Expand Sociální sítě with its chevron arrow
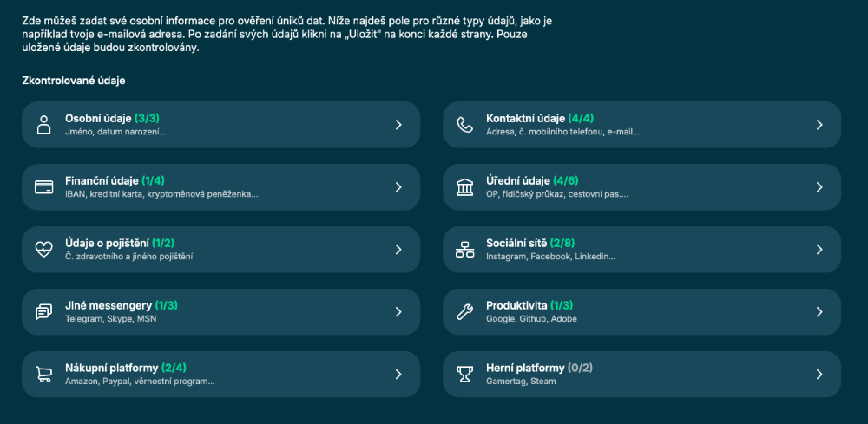The width and height of the screenshot is (868, 424). 820,250
